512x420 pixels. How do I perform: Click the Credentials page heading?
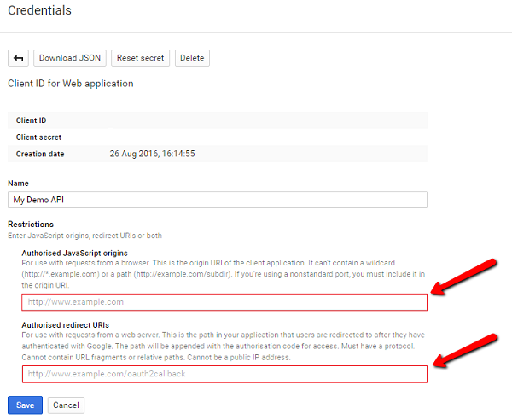click(39, 10)
